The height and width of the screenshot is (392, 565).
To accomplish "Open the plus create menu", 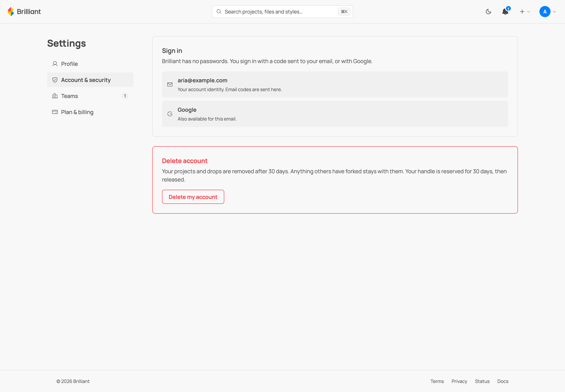I will coord(525,12).
